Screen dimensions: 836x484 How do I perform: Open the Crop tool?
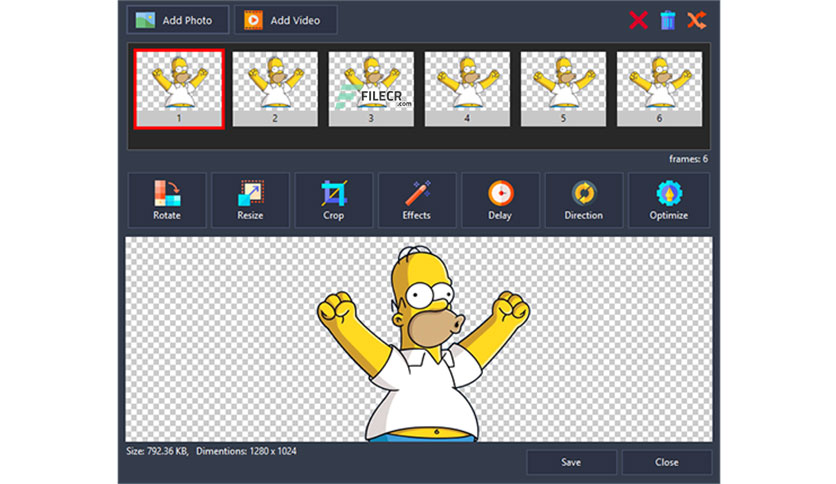tap(334, 200)
